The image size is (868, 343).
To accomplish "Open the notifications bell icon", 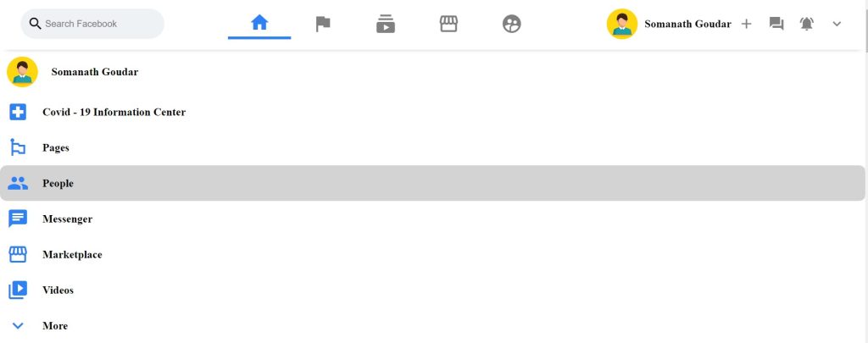I will (807, 24).
